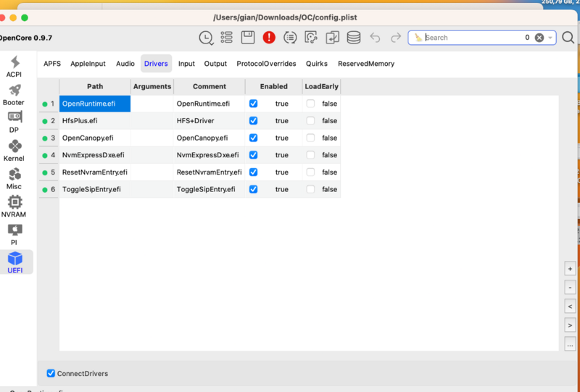Redo with the right curved arrow
The image size is (580, 392).
click(x=396, y=38)
